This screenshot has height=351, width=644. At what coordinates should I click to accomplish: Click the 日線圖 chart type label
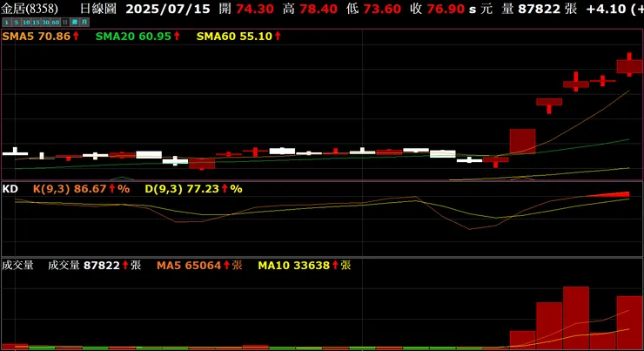97,9
